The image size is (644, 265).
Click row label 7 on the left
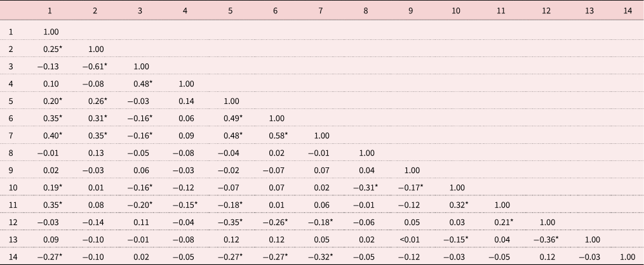pos(11,136)
